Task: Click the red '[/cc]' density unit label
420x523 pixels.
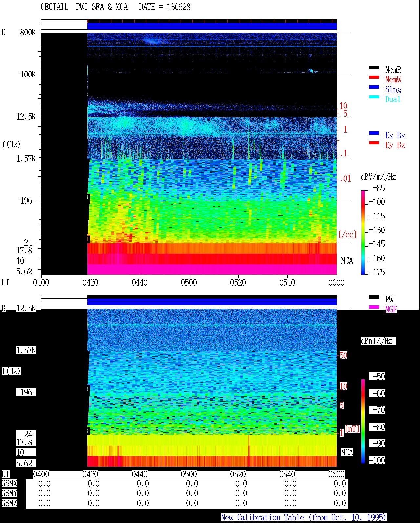Action: click(x=347, y=234)
